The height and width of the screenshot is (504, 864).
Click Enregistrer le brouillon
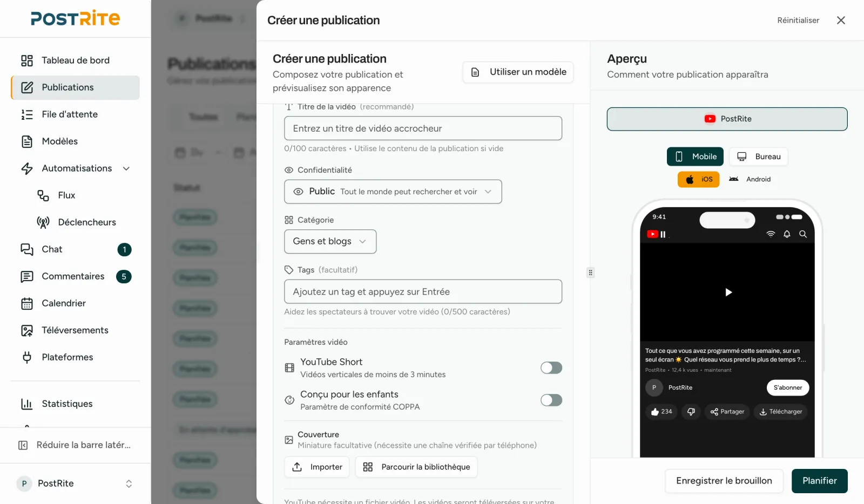pyautogui.click(x=724, y=481)
